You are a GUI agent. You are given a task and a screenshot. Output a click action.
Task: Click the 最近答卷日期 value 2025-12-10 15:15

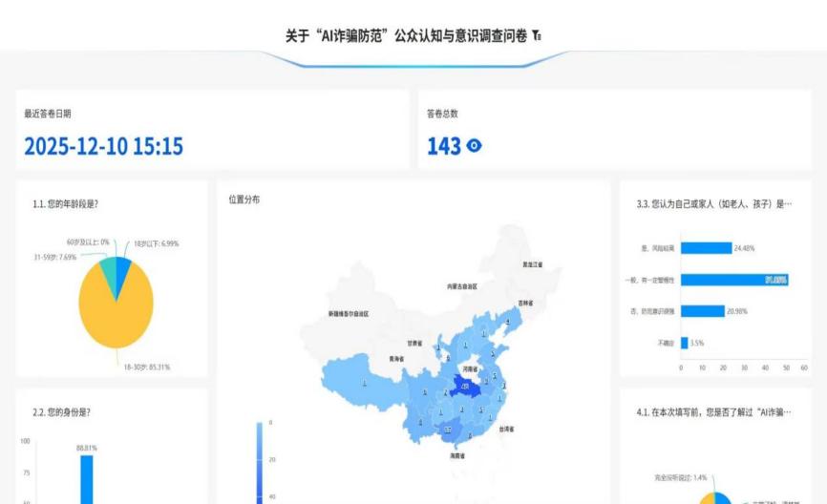(103, 147)
